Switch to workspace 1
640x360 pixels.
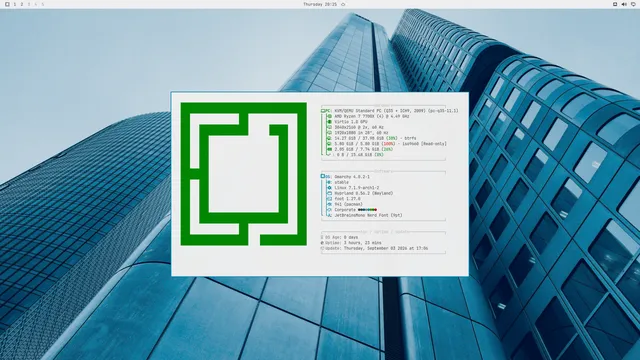(x=15, y=4)
